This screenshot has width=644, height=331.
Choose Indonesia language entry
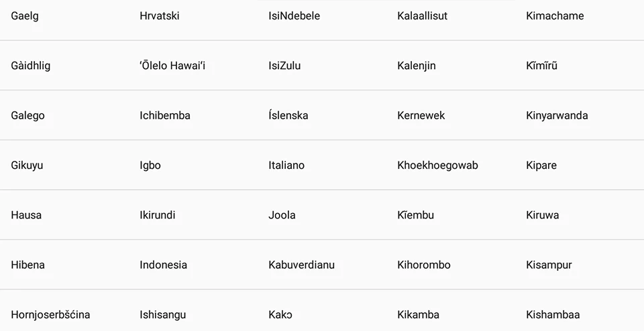164,265
